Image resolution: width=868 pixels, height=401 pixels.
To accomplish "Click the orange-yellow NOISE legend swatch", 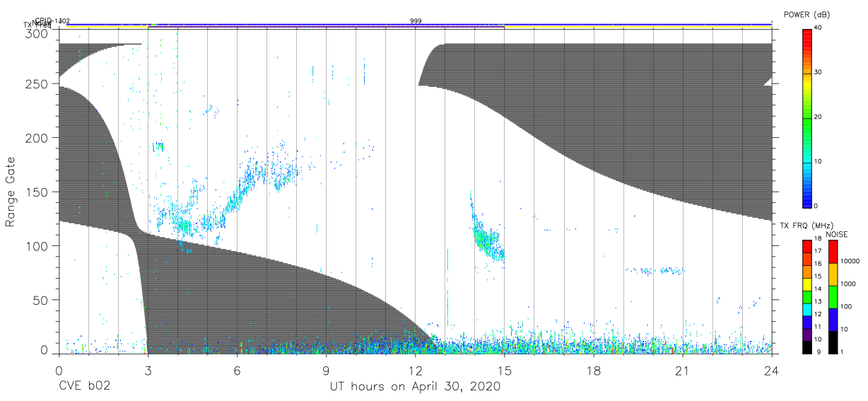I will 832,274.
